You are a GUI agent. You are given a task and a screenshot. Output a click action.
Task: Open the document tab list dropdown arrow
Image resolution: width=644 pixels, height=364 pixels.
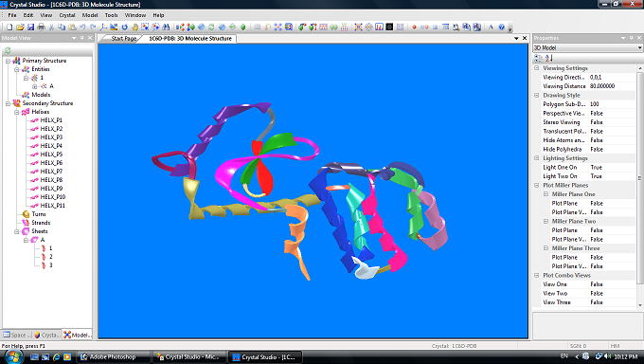pyautogui.click(x=516, y=38)
